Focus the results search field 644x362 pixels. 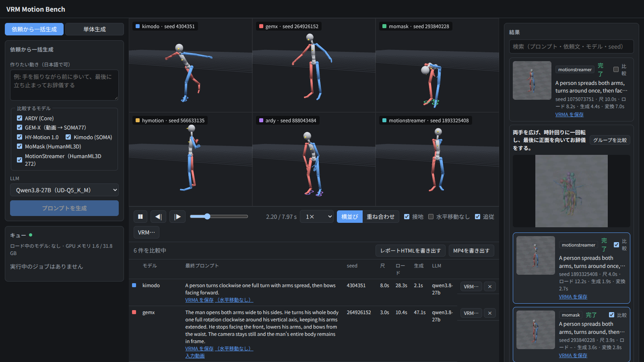tap(572, 47)
